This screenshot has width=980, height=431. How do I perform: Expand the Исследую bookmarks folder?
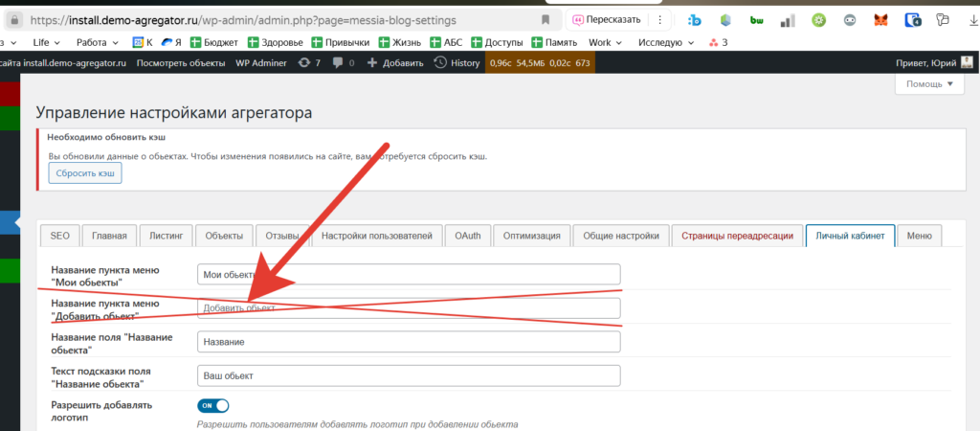pyautogui.click(x=665, y=41)
